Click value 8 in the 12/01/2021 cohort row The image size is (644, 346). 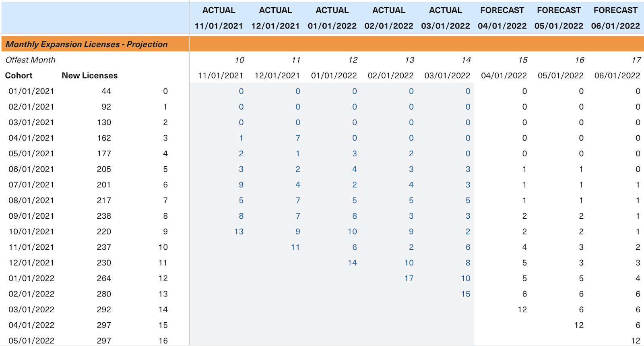468,263
